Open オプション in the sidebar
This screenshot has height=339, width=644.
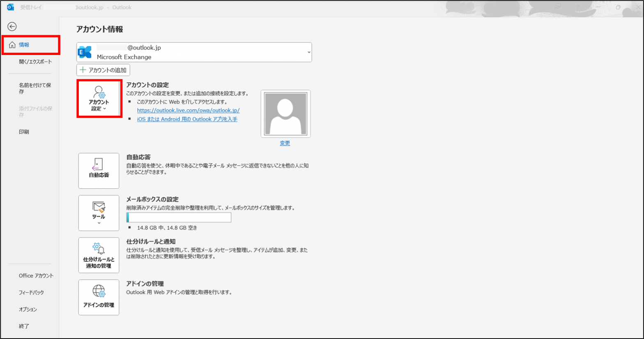click(28, 309)
